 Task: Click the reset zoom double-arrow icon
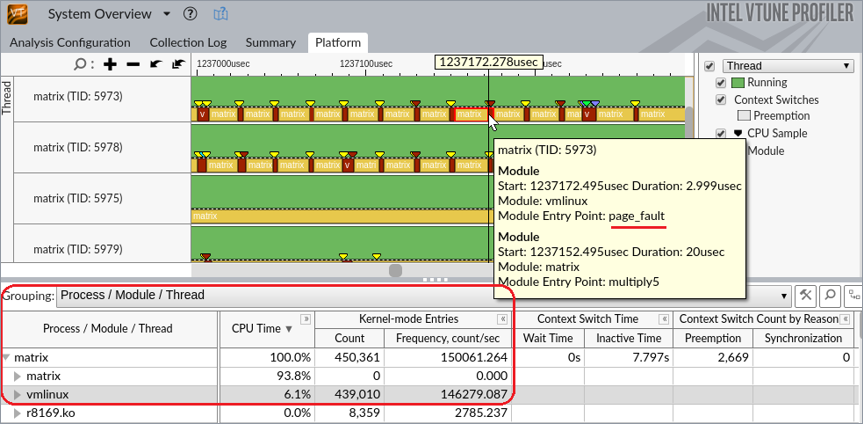click(177, 64)
